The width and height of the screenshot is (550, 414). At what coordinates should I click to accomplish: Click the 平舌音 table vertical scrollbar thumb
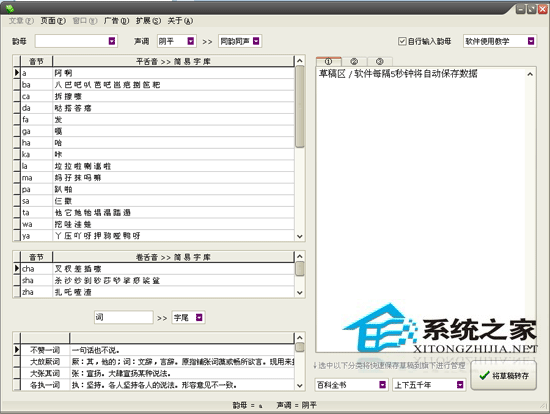coord(300,107)
